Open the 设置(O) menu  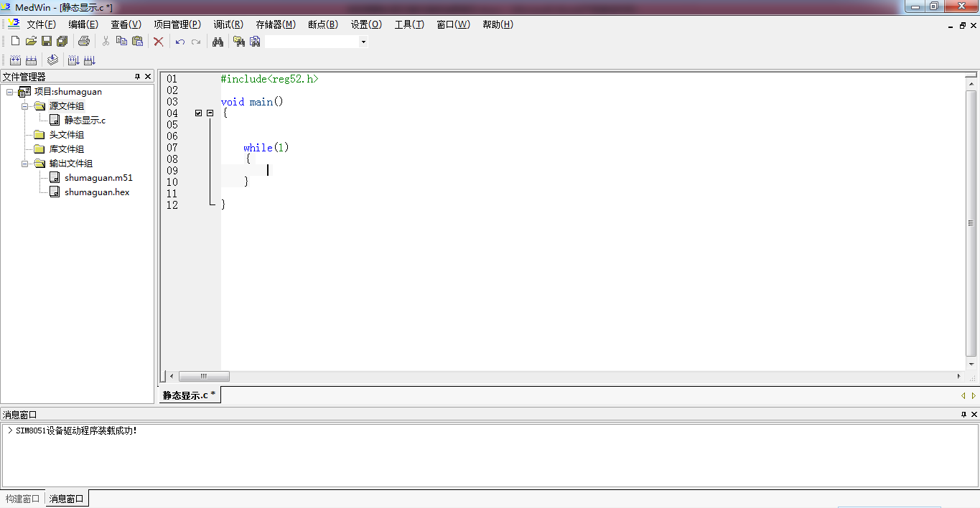tap(366, 24)
